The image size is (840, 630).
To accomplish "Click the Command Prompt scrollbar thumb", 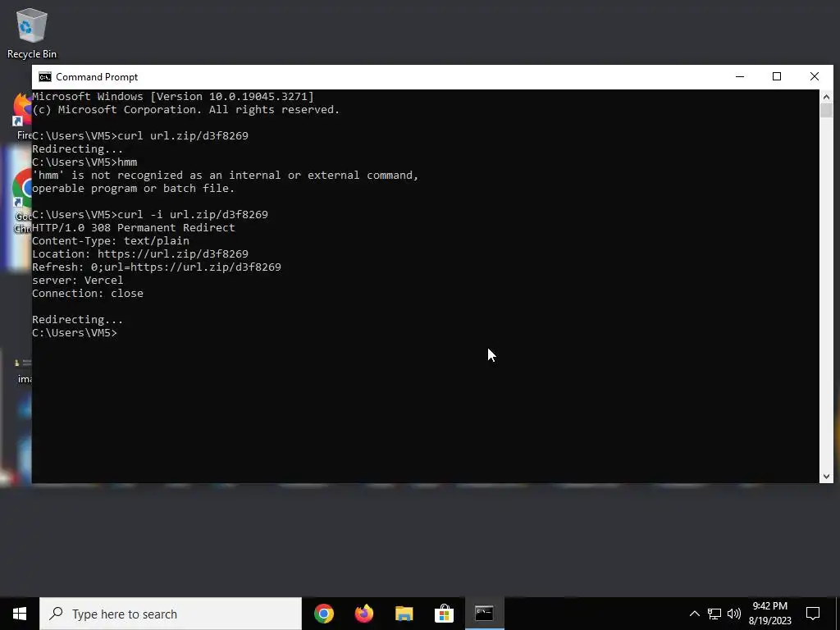I will coord(826,111).
